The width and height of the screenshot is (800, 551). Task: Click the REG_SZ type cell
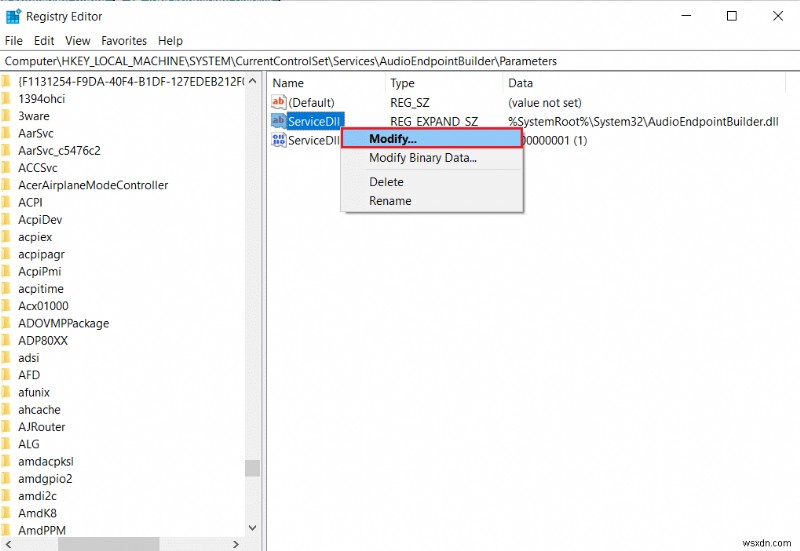410,103
